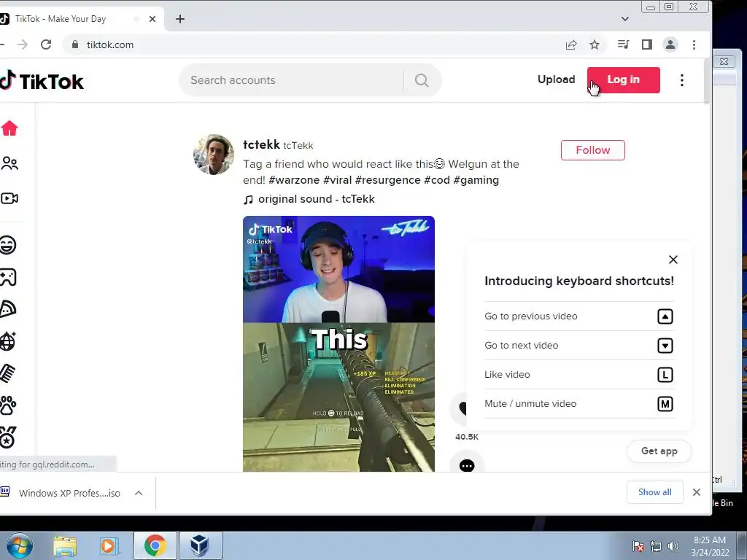
Task: Open Chrome profile avatar icon
Action: point(670,44)
